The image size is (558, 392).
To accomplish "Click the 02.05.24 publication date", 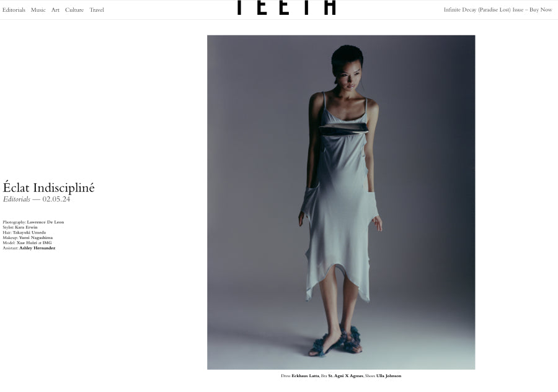I will point(56,199).
